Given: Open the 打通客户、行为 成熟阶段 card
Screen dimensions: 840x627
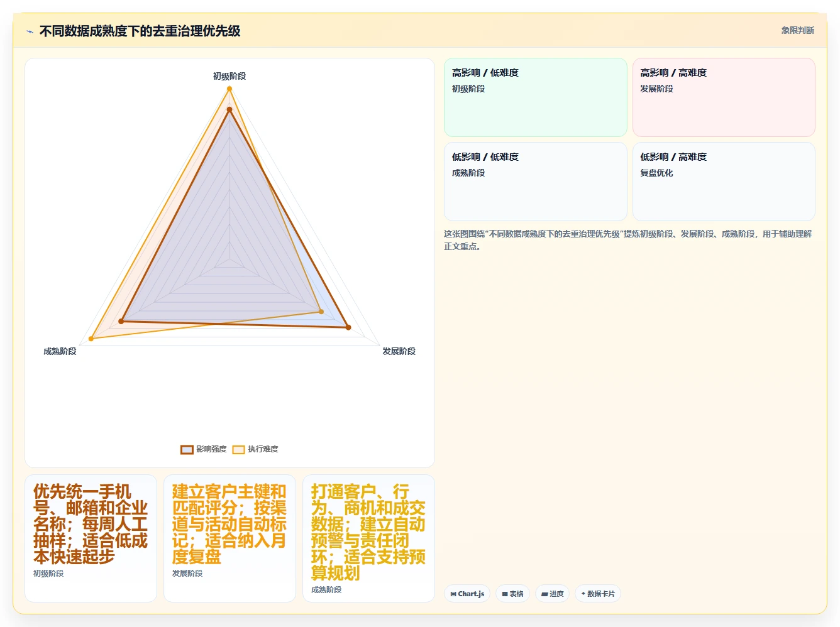Looking at the screenshot, I should [x=368, y=538].
